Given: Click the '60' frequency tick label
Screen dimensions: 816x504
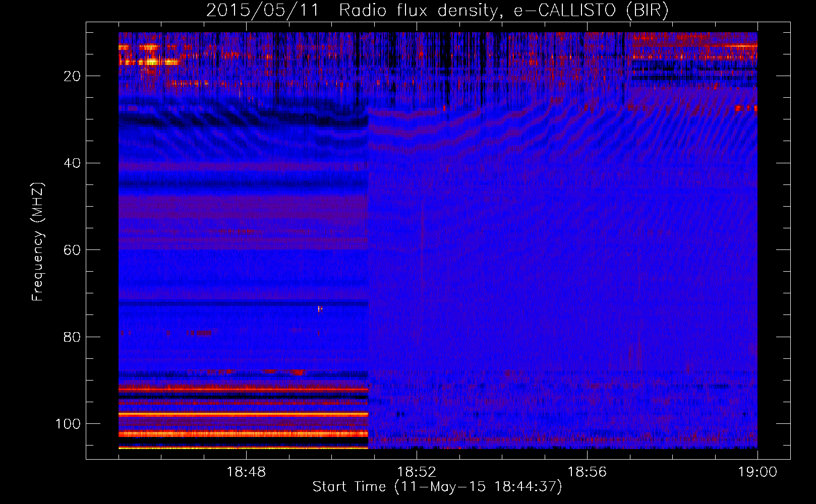Looking at the screenshot, I should coord(72,250).
